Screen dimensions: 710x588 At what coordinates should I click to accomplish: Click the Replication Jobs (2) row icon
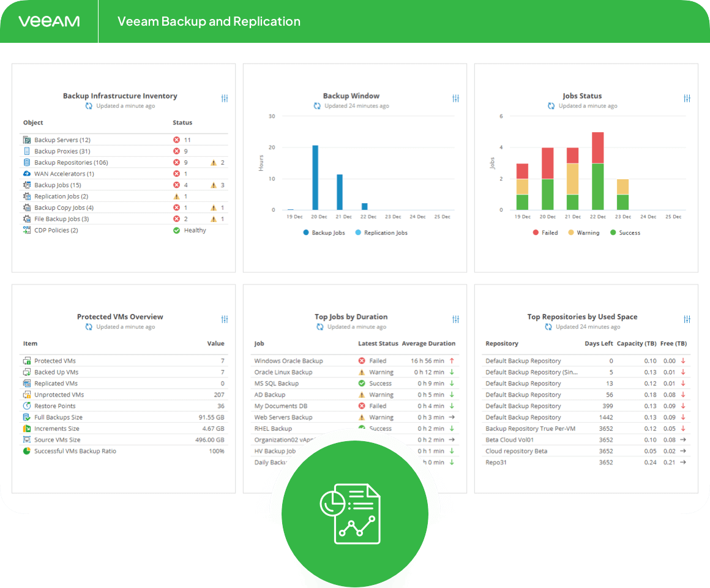(x=27, y=196)
